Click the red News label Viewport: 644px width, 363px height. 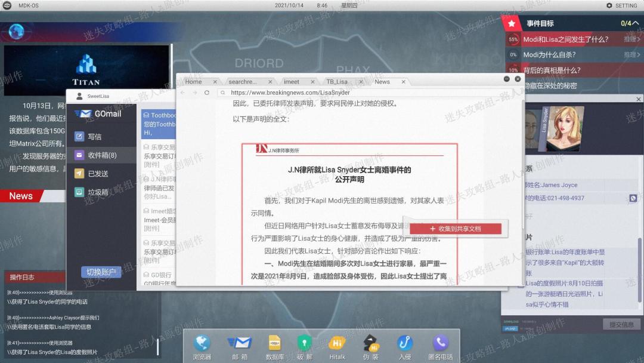[21, 196]
